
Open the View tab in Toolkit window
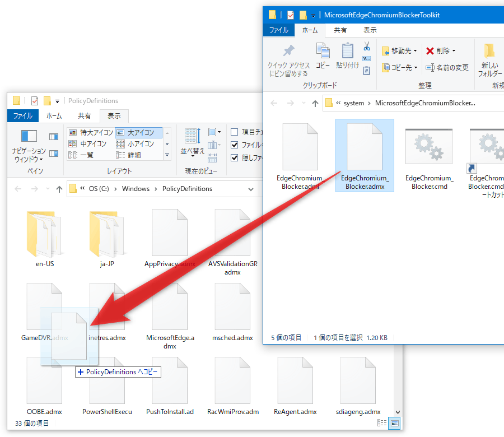pos(370,30)
